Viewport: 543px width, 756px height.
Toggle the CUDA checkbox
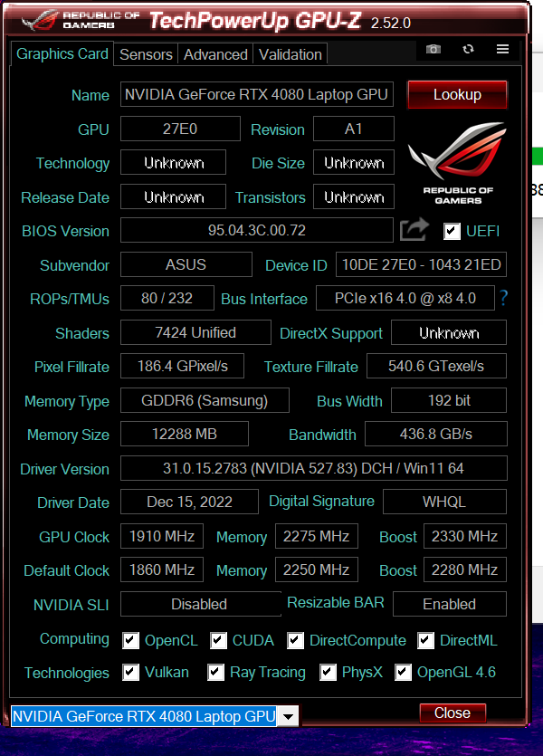pyautogui.click(x=218, y=641)
